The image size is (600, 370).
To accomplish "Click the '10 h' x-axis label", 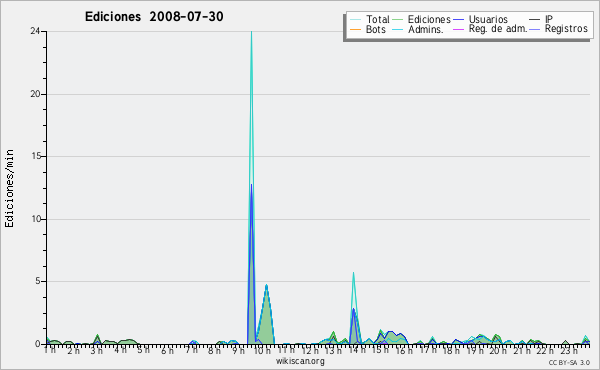I will [262, 351].
